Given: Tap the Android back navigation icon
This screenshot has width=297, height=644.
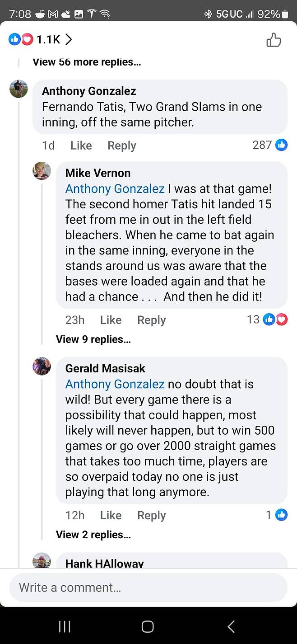Looking at the screenshot, I should coord(231,626).
